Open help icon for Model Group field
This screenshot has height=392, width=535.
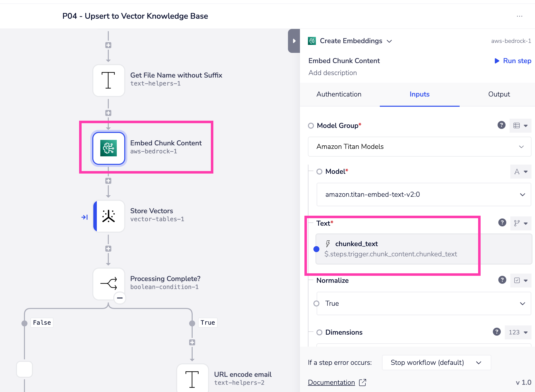501,125
